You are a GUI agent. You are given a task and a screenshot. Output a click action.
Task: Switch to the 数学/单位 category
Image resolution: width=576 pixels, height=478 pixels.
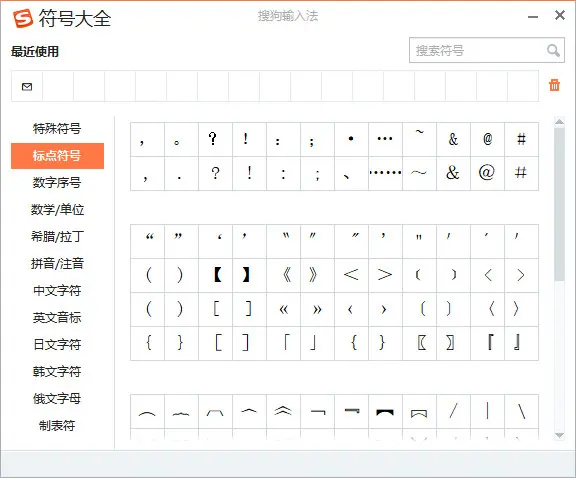click(57, 209)
